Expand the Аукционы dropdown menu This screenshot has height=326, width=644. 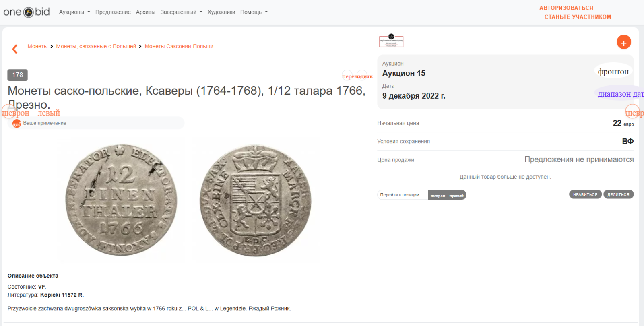pyautogui.click(x=74, y=12)
